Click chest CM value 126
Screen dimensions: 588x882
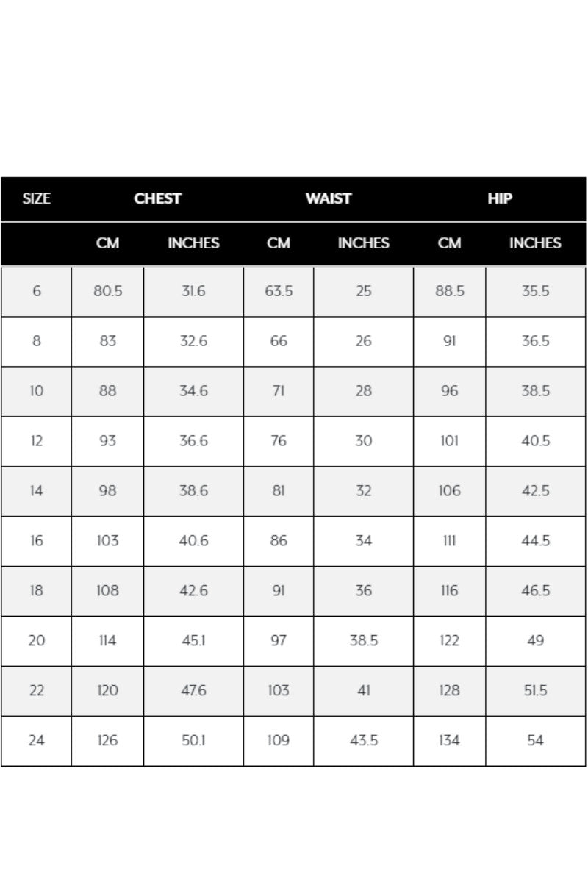(107, 741)
